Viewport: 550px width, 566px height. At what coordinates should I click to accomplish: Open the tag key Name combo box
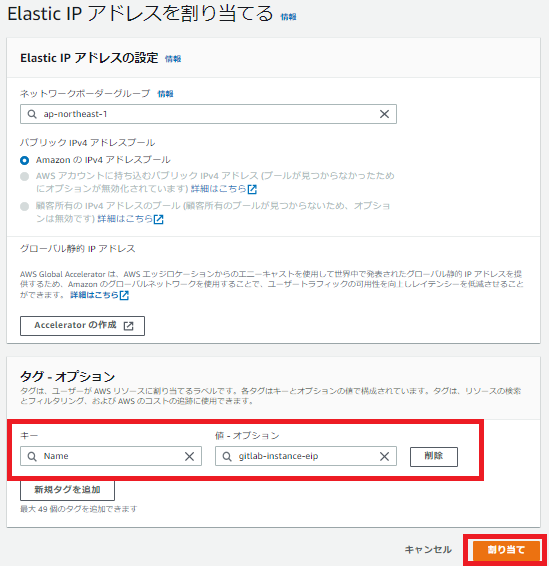111,456
